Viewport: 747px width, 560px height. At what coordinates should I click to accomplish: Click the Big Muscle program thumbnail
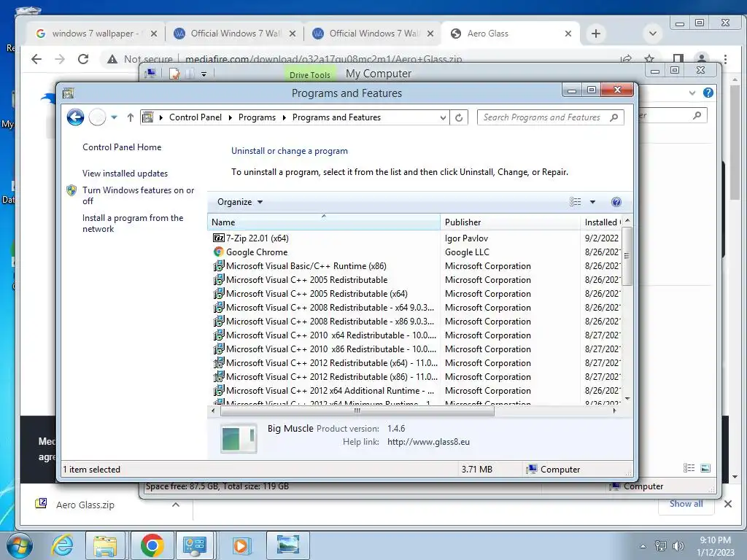pyautogui.click(x=239, y=437)
